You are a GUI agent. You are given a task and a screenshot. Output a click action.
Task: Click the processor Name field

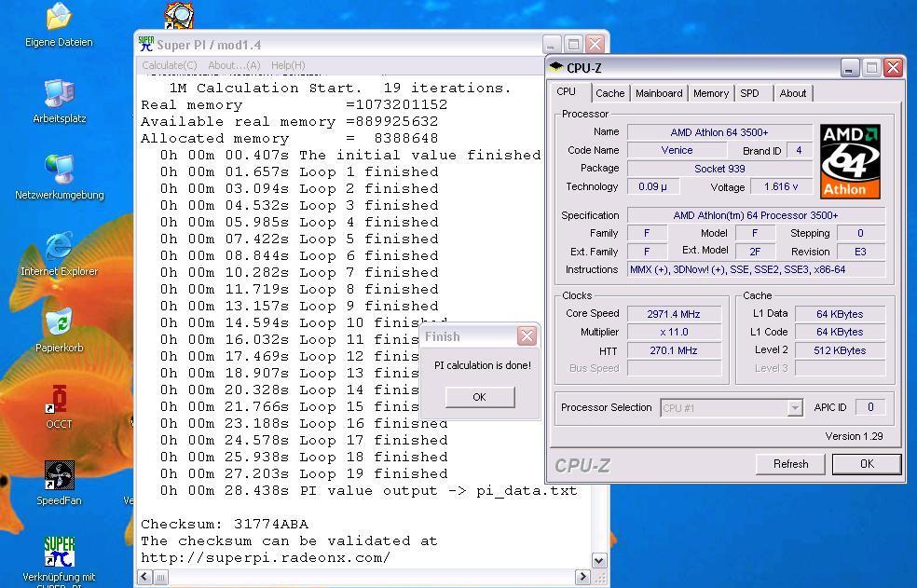point(719,132)
